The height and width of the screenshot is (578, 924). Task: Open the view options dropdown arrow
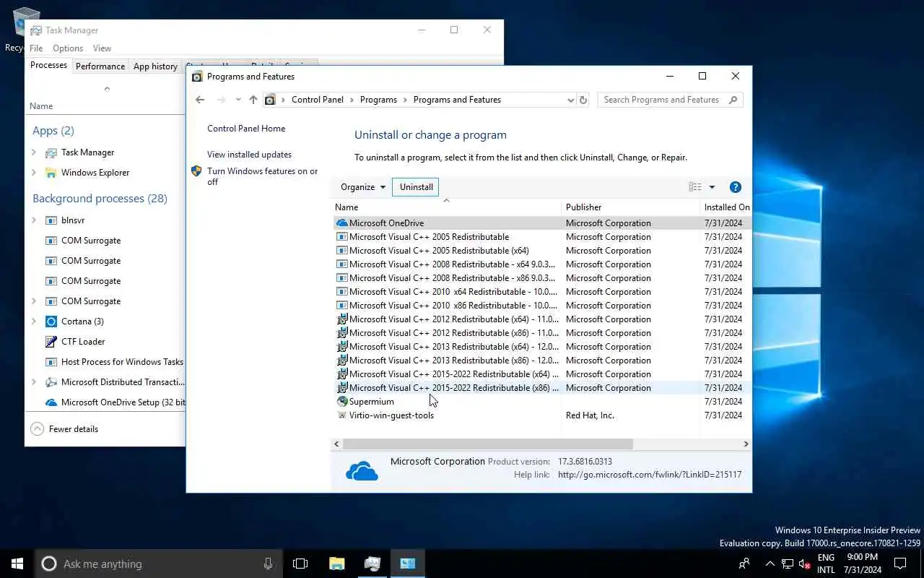(712, 187)
